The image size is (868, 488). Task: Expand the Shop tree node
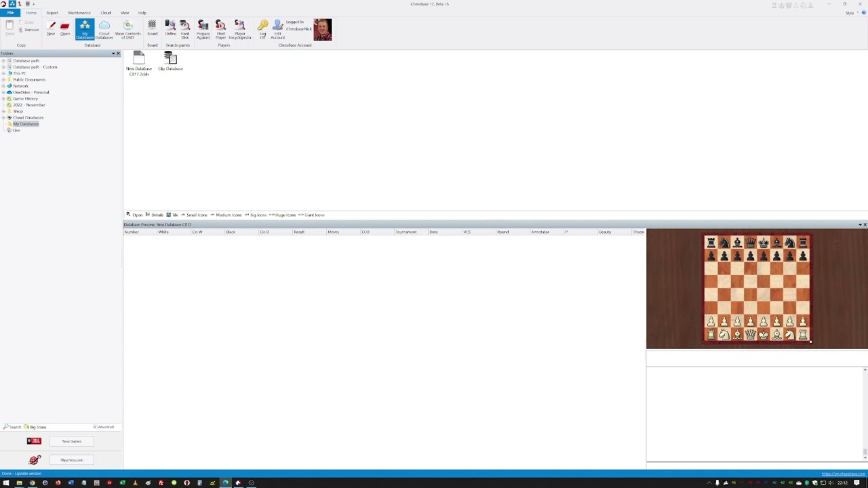[x=3, y=111]
